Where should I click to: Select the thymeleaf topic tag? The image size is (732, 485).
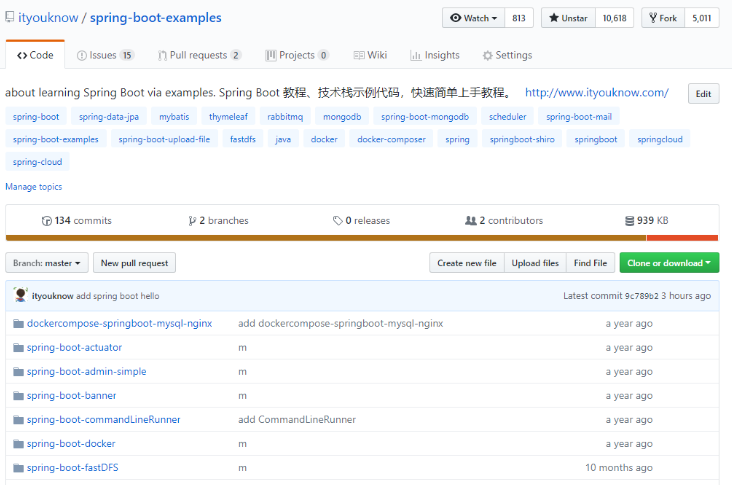coord(228,117)
